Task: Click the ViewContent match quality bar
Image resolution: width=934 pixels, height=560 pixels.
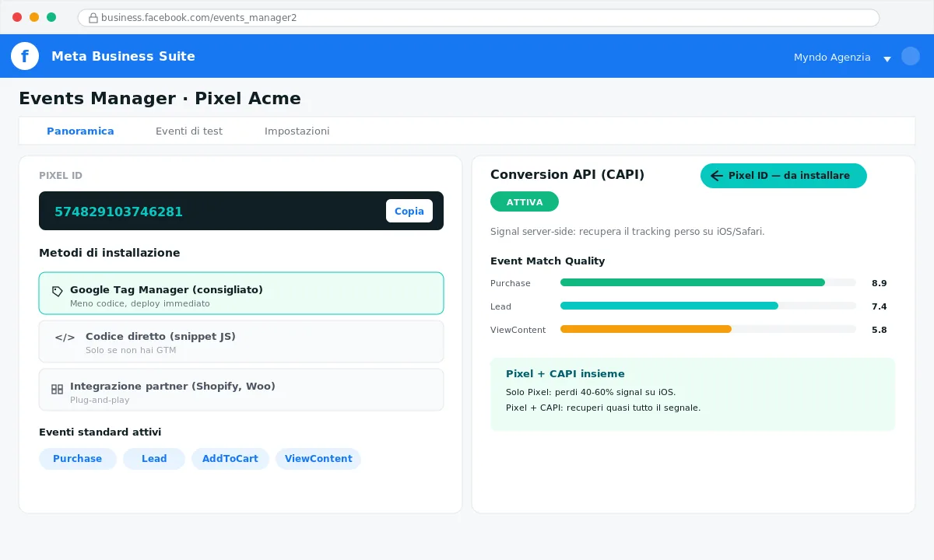Action: pyautogui.click(x=708, y=329)
